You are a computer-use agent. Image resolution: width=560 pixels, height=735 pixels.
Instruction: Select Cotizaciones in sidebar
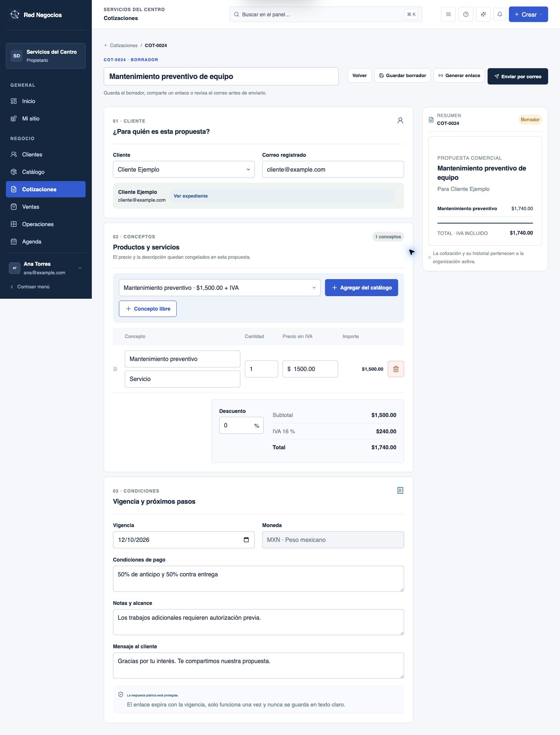[x=46, y=189]
